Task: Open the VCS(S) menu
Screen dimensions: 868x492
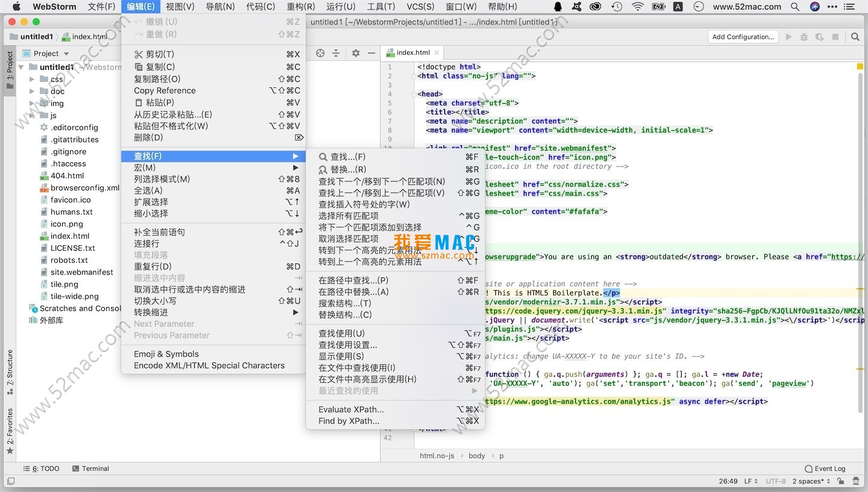Action: 420,7
